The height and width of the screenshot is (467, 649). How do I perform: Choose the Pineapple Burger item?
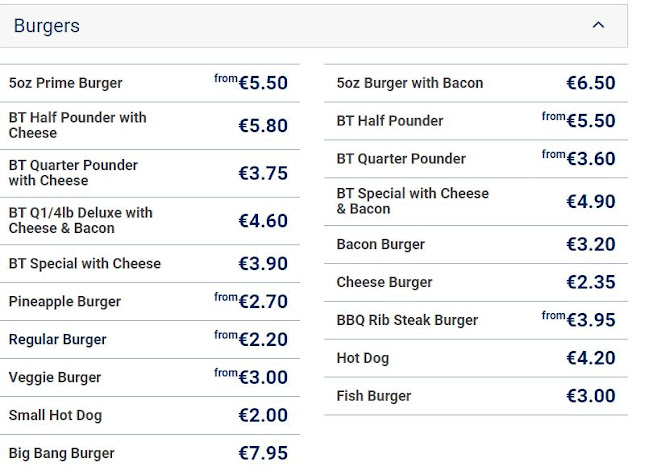tap(65, 302)
